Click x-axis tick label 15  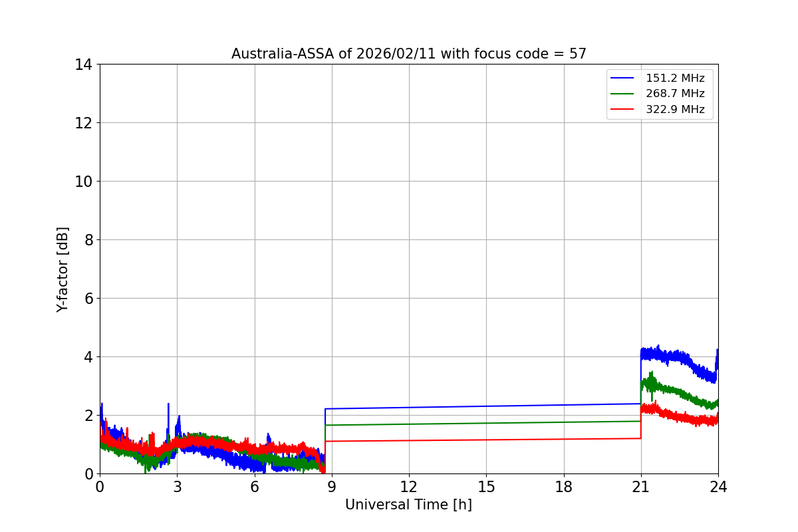486,487
